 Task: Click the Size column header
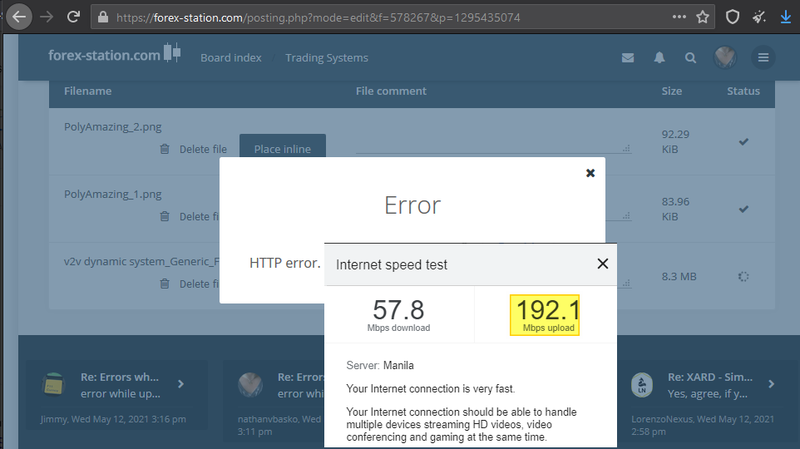coord(671,91)
